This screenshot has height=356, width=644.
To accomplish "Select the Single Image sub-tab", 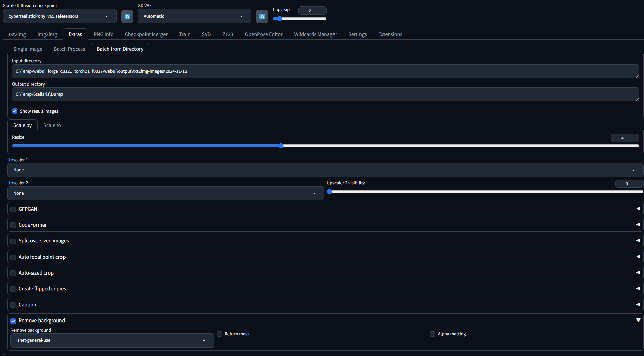I will pos(28,49).
